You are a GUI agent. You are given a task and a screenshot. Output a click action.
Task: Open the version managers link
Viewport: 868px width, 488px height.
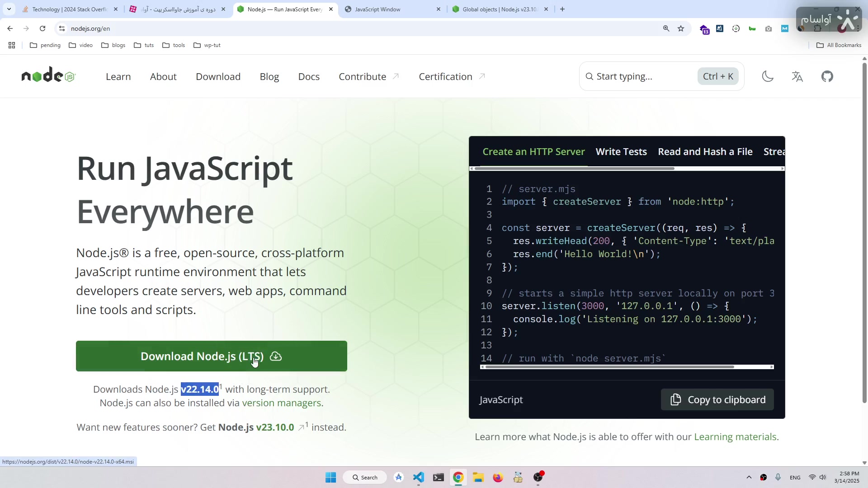click(x=282, y=403)
